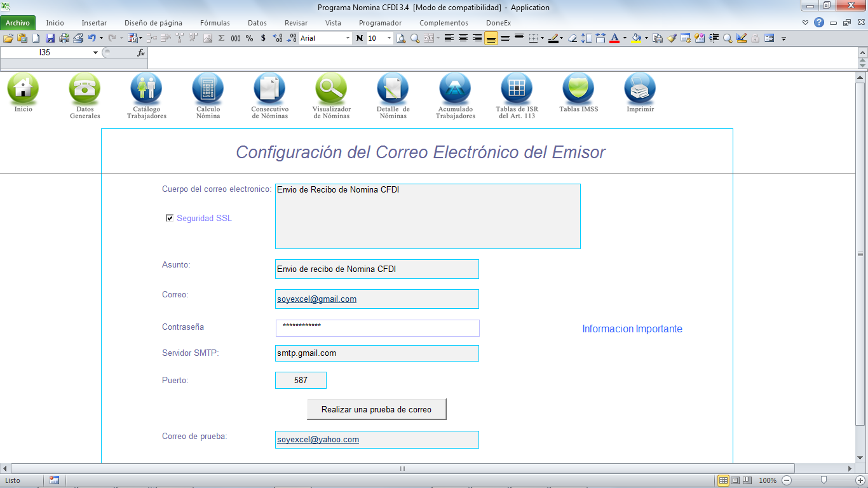Open the borders dropdown arrow
This screenshot has width=868, height=488.
click(x=542, y=38)
